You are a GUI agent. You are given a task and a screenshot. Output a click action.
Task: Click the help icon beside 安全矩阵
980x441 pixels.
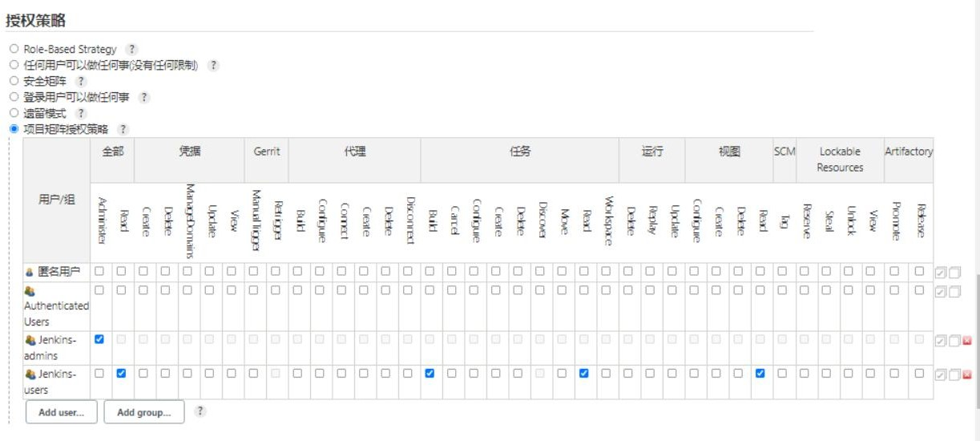[x=80, y=81]
